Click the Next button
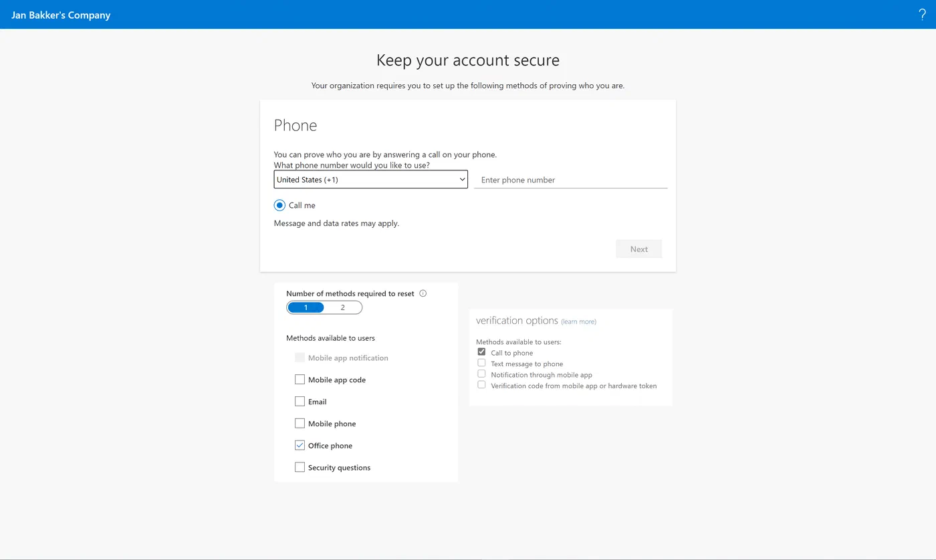Viewport: 936px width, 560px height. (x=639, y=249)
